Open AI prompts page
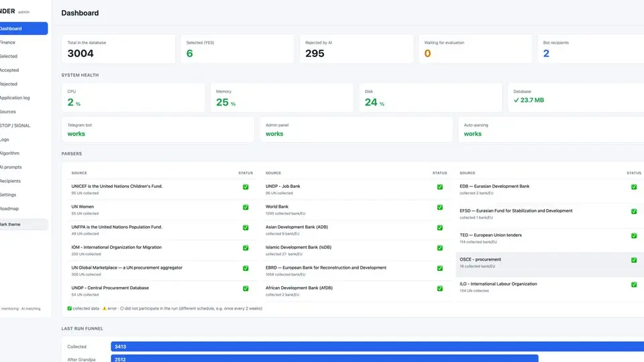The image size is (644, 362). 11,167
